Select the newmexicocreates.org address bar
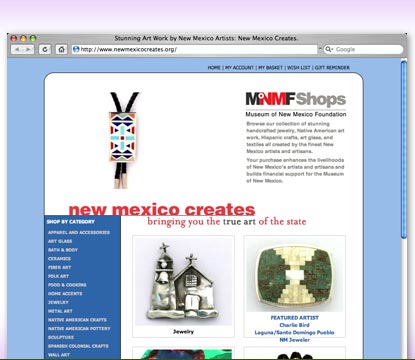Viewport: 415px width, 360px height. click(195, 49)
